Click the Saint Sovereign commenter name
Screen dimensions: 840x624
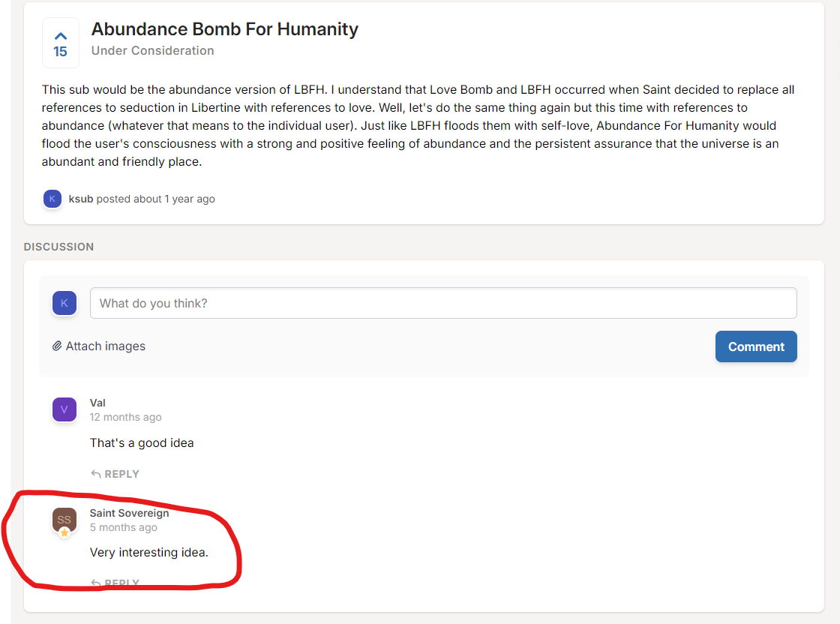129,513
